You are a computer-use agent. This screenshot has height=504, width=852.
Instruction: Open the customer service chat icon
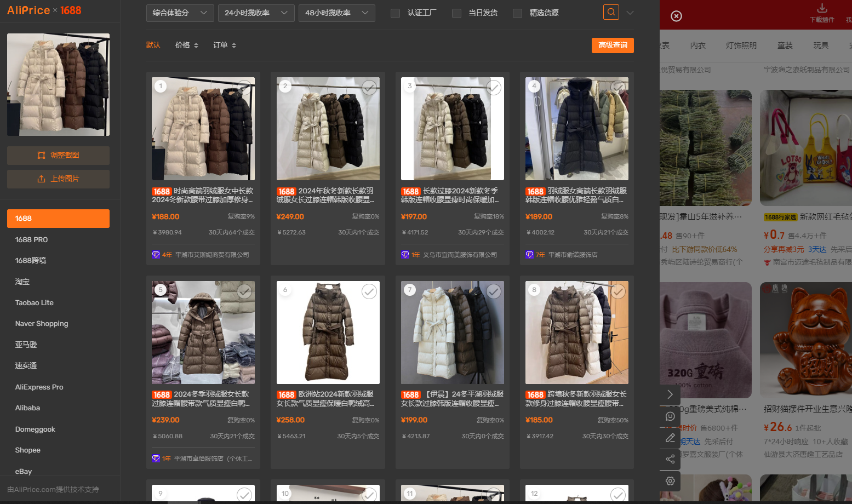pyautogui.click(x=670, y=416)
